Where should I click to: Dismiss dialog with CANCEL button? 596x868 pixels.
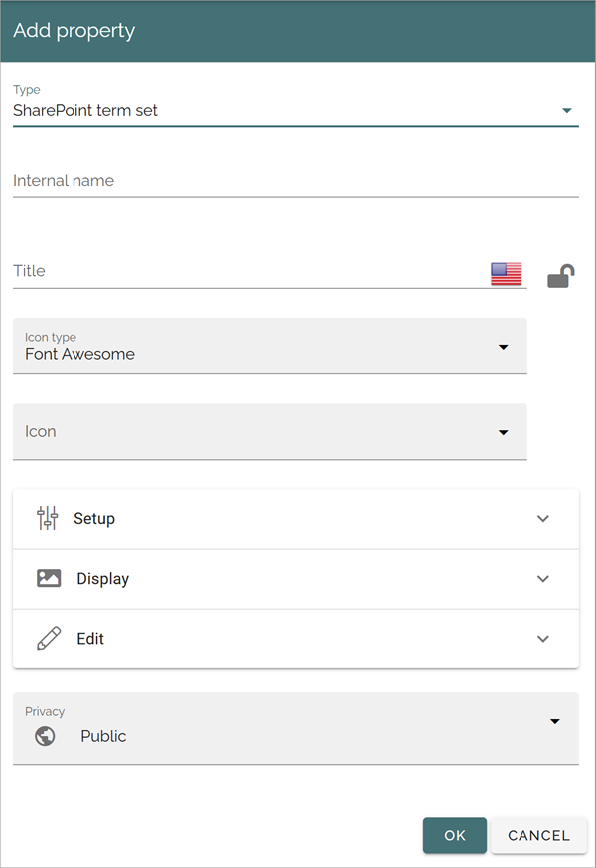(538, 835)
